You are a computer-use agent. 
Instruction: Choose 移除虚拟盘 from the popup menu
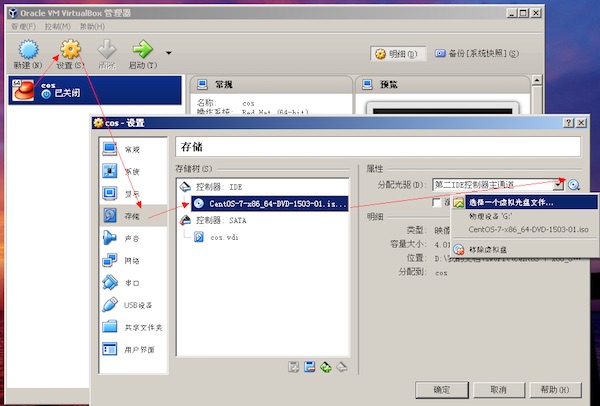[x=525, y=250]
